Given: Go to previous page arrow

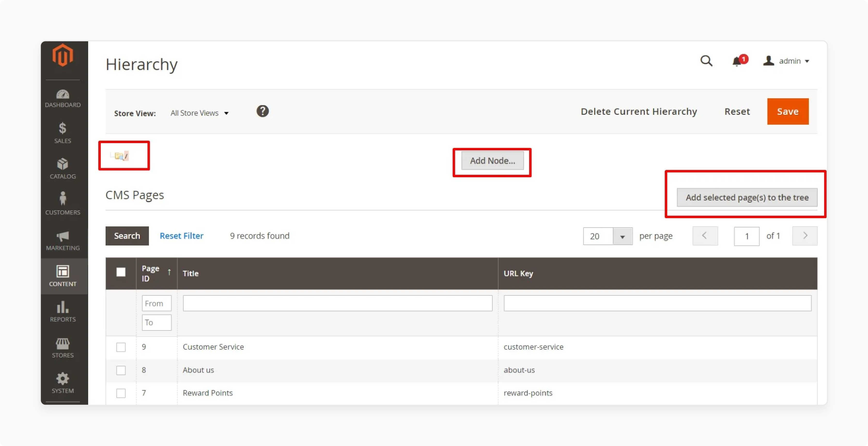Looking at the screenshot, I should tap(705, 236).
